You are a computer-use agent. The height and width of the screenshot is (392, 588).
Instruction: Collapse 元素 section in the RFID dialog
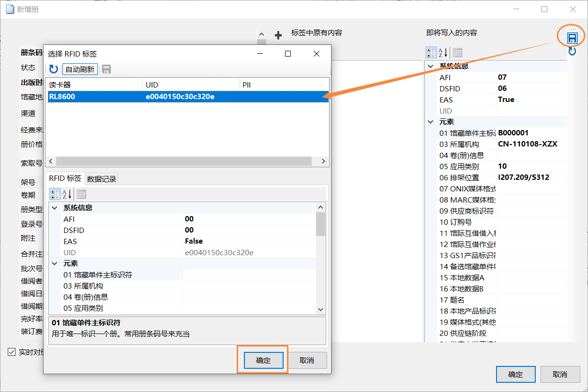[54, 264]
